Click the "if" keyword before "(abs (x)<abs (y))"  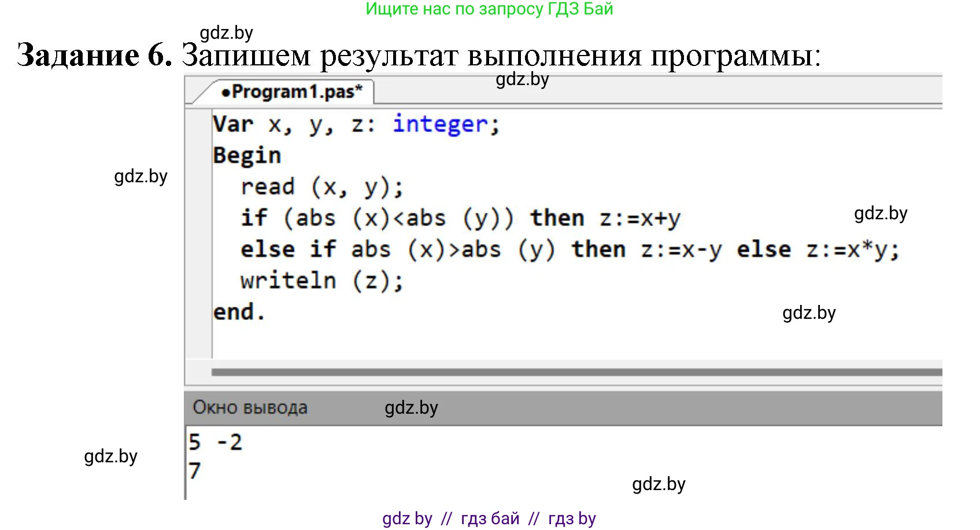[x=254, y=218]
